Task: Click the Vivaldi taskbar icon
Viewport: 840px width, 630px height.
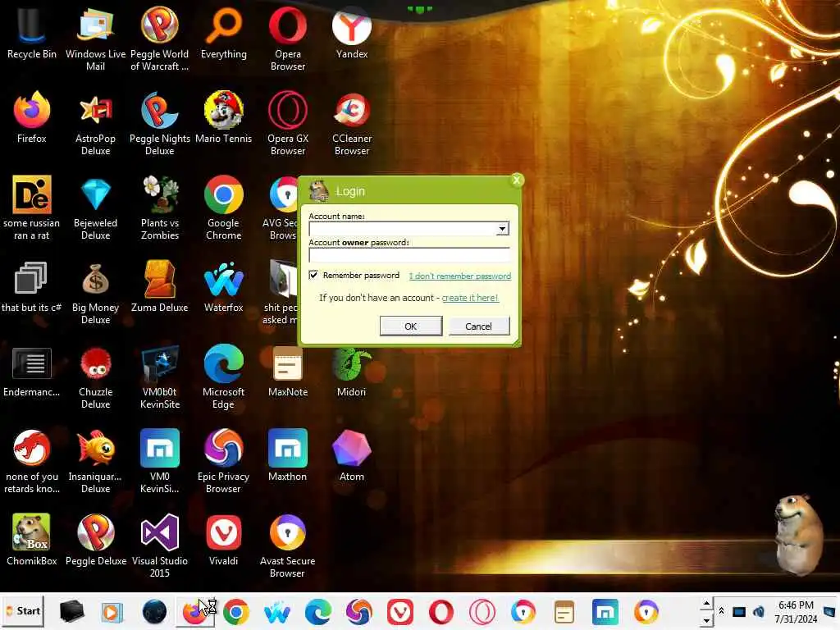Action: [400, 612]
